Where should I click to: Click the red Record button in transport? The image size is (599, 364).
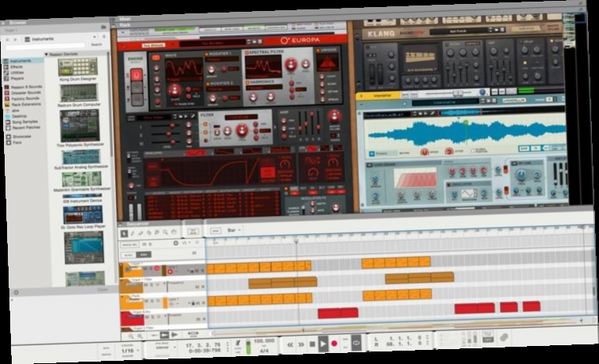tap(334, 344)
